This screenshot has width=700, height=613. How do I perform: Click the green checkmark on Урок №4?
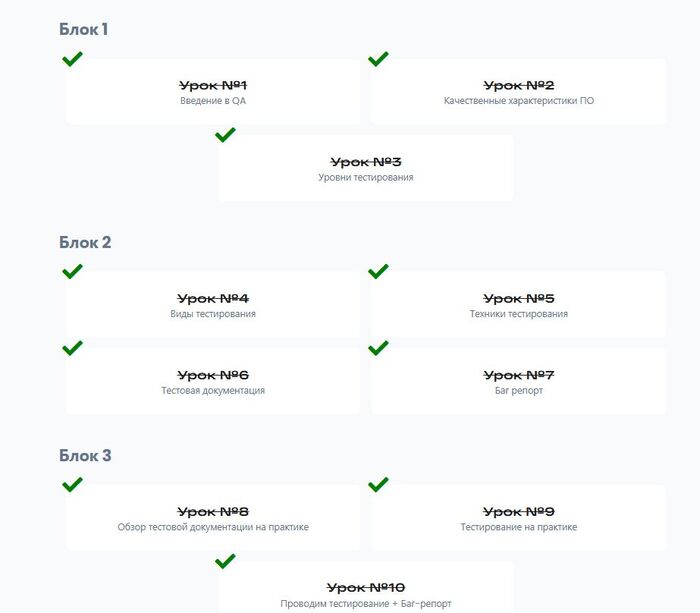pos(73,271)
